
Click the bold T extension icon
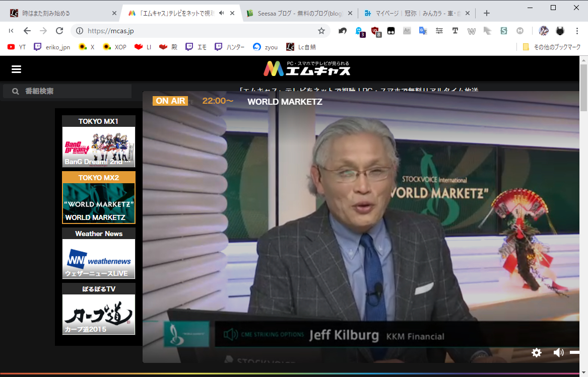[x=455, y=31]
